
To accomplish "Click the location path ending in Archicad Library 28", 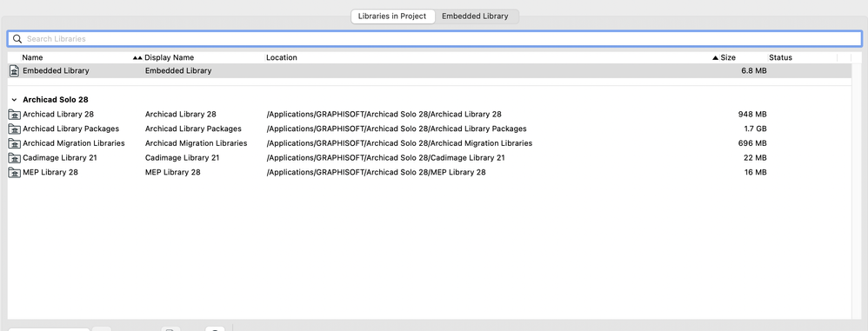I will click(384, 115).
